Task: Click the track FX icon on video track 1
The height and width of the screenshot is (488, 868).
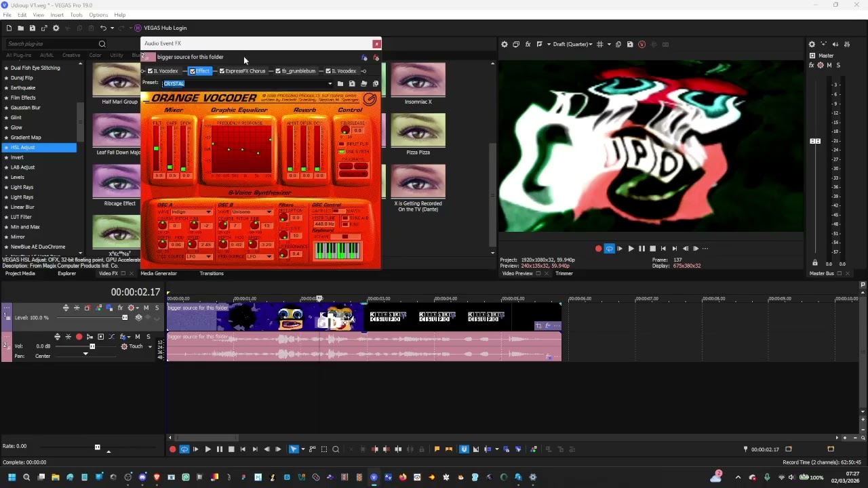Action: [x=120, y=308]
